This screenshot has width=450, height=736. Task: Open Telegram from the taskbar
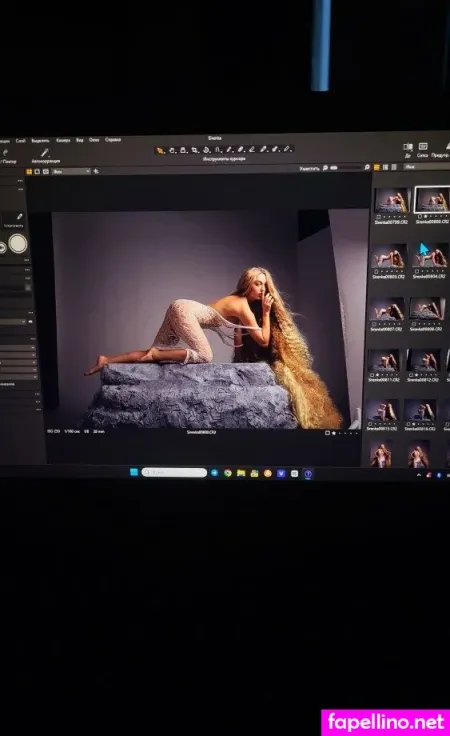point(214,473)
